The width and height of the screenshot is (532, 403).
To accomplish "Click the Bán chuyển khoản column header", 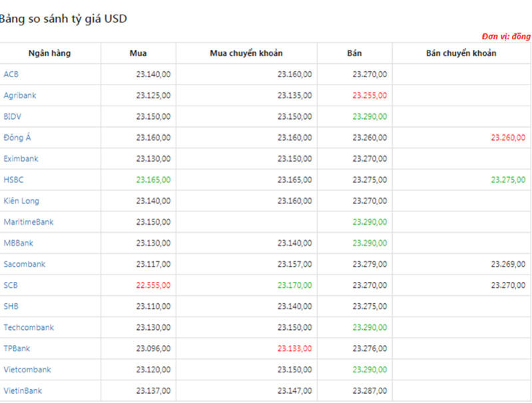I will [x=461, y=53].
